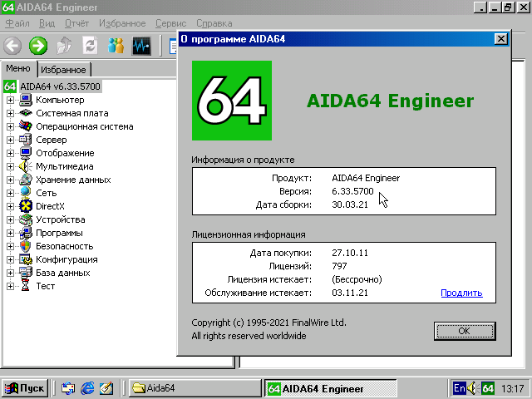
Task: Click the users icon in the toolbar
Action: 116,46
